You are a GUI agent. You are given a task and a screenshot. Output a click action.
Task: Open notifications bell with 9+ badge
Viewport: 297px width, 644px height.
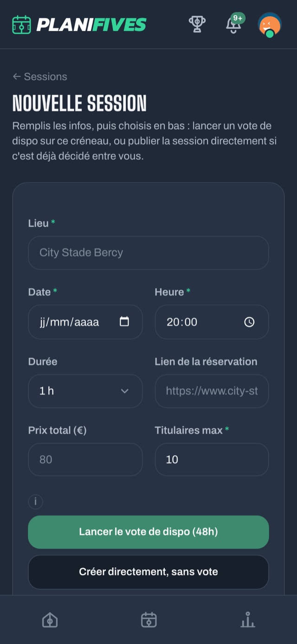coord(234,24)
